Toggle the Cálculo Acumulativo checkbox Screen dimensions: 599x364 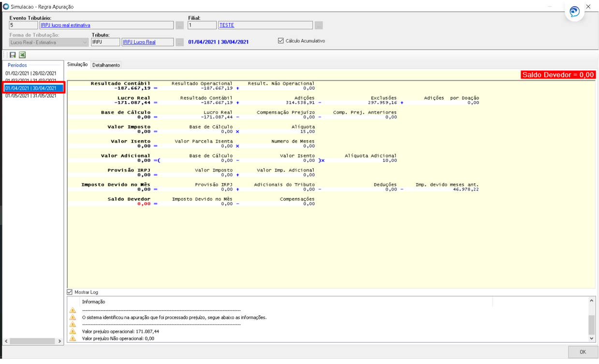coord(280,41)
